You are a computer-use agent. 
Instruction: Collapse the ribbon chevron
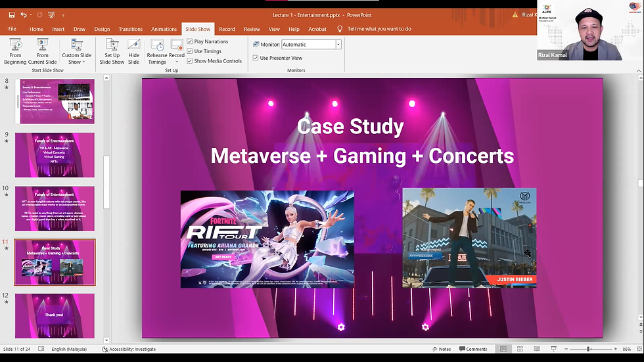pos(639,70)
